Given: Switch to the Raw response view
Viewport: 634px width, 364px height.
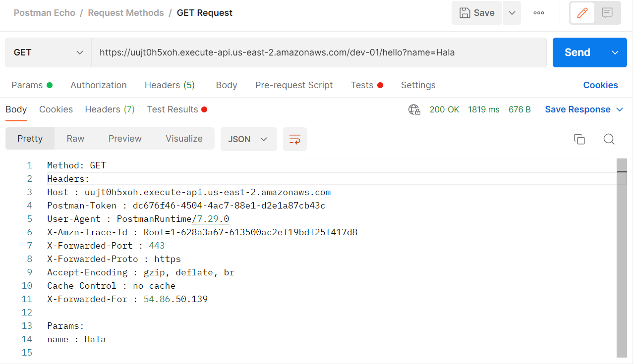Looking at the screenshot, I should [x=75, y=139].
